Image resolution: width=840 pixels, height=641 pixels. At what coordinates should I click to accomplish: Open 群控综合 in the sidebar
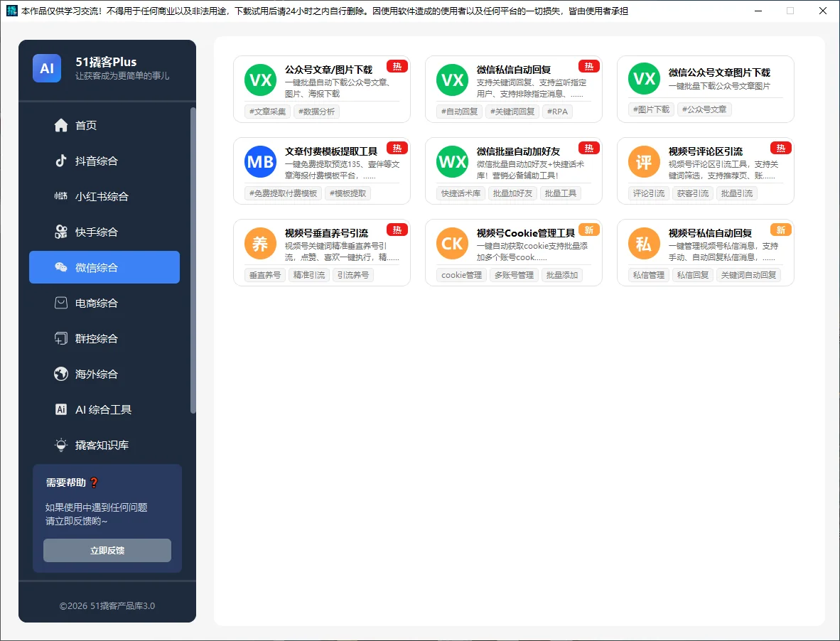point(104,338)
